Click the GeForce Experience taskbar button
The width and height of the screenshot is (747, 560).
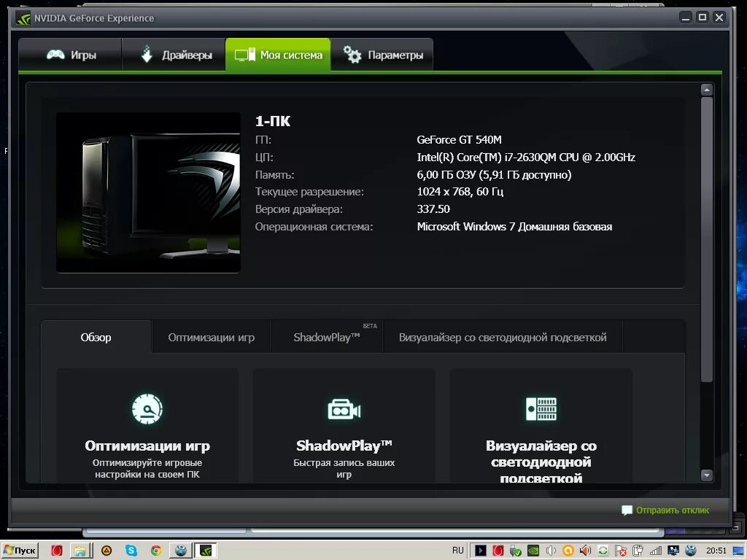pyautogui.click(x=205, y=551)
